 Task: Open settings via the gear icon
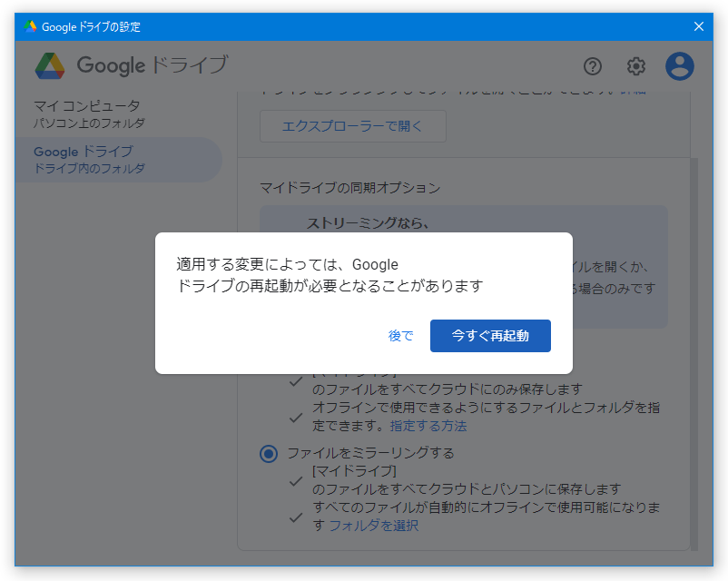pos(635,66)
